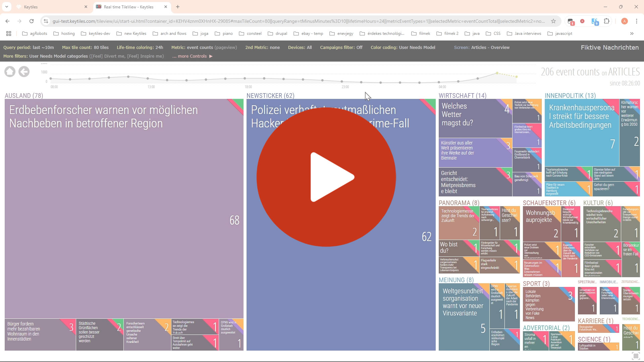Open the Extensions puzzle icon

pyautogui.click(x=606, y=21)
